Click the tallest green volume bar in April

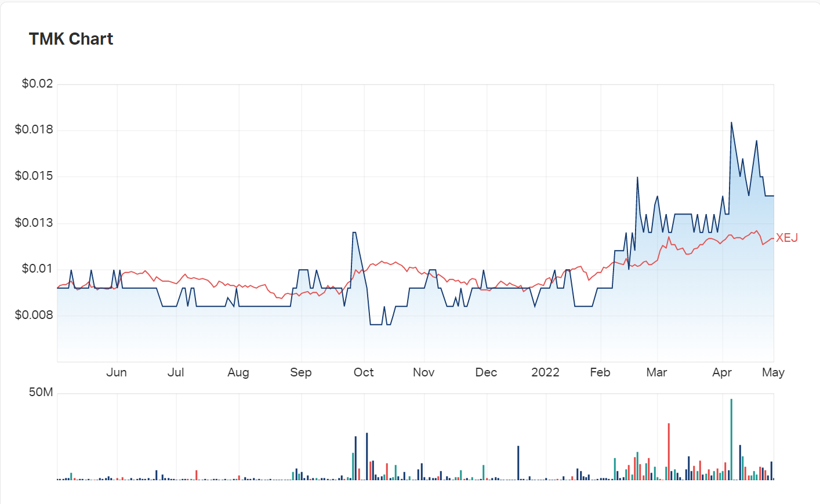(x=731, y=440)
